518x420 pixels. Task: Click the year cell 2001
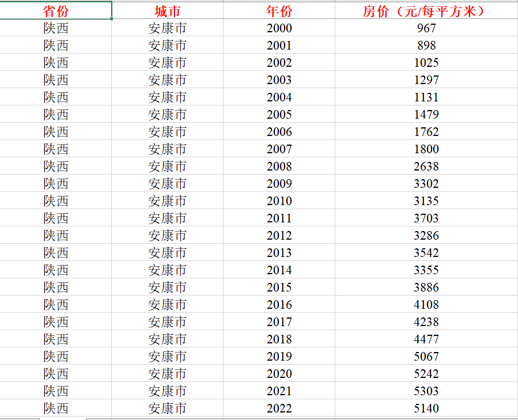pos(279,45)
